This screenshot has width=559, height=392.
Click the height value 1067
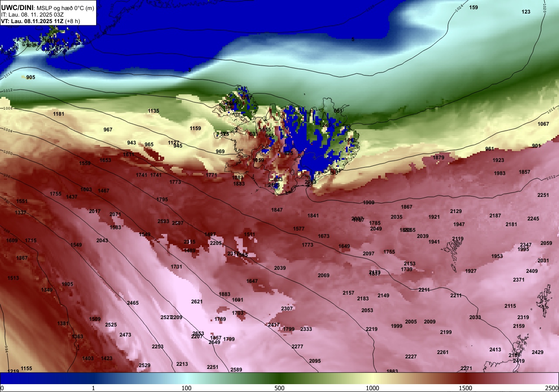pyautogui.click(x=543, y=124)
